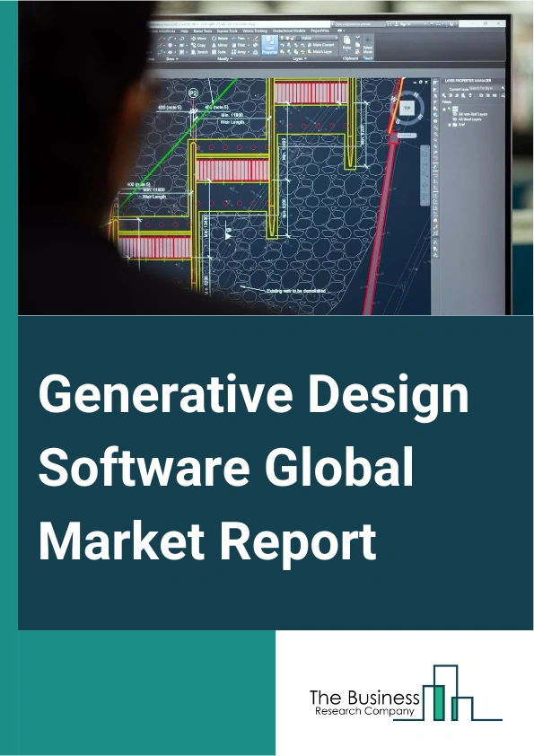Open the Geotechnical Module ribbon tab

289,31
